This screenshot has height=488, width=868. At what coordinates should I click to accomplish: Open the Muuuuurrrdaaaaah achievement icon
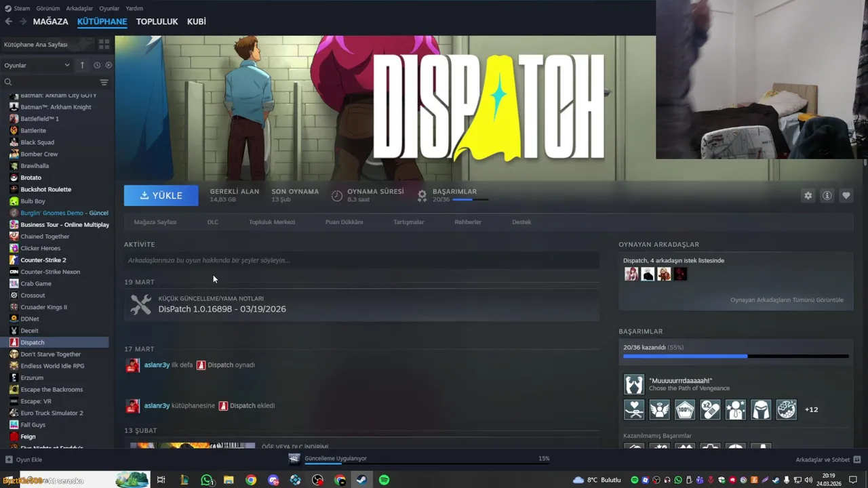[634, 384]
